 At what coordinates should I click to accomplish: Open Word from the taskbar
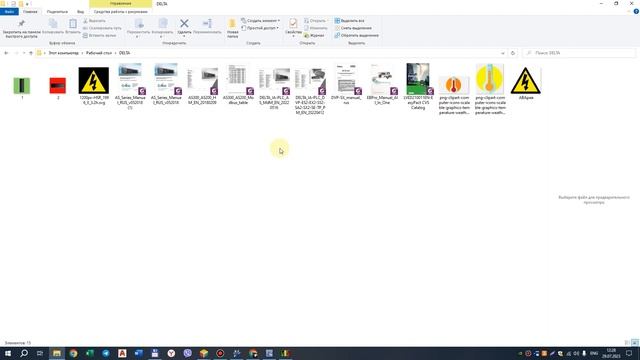pos(138,353)
